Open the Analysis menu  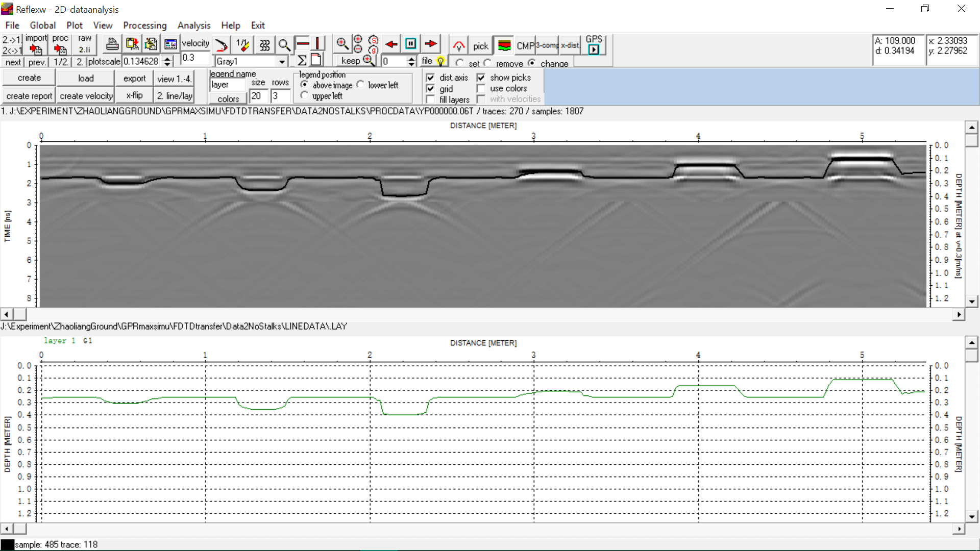(x=193, y=25)
